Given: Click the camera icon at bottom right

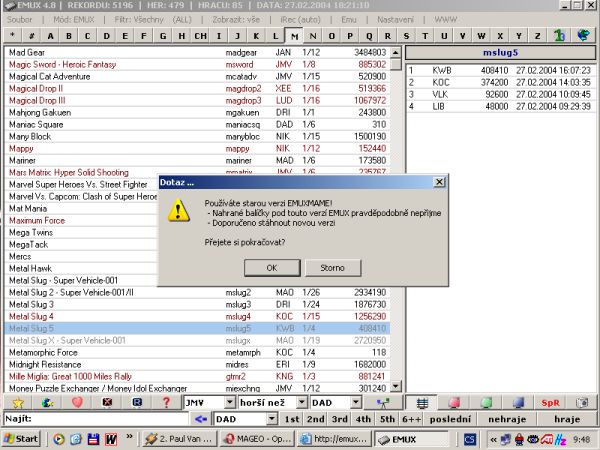Looking at the screenshot, I should point(582,403).
